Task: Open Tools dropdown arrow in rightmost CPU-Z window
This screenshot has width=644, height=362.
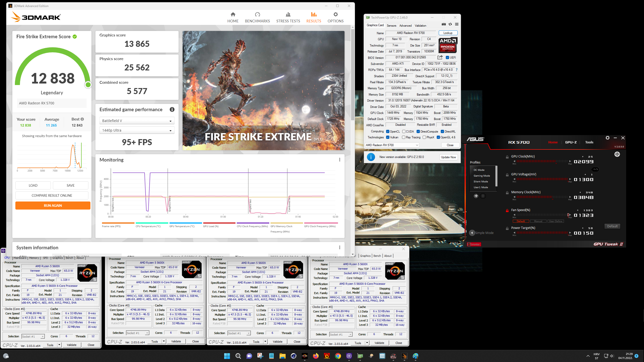Action: click(367, 343)
